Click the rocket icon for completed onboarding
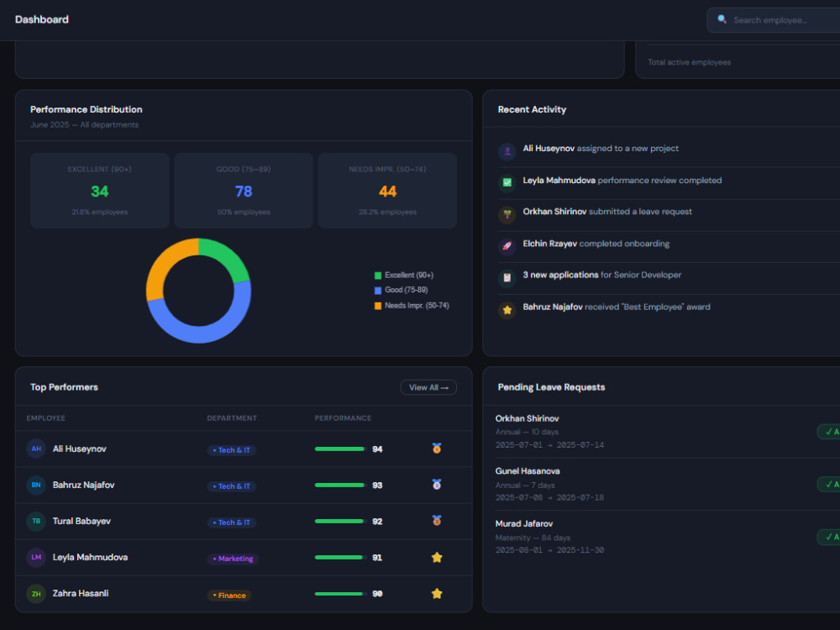Image resolution: width=840 pixels, height=630 pixels. coord(507,246)
